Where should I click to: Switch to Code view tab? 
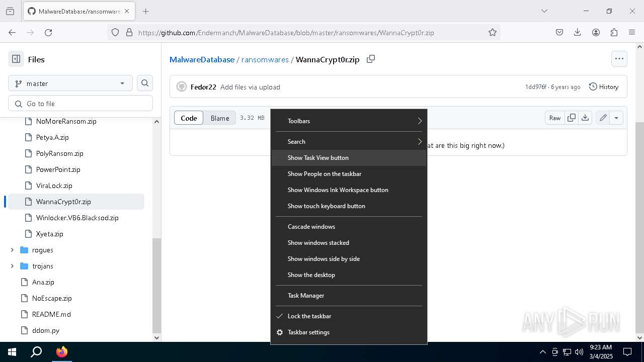189,118
